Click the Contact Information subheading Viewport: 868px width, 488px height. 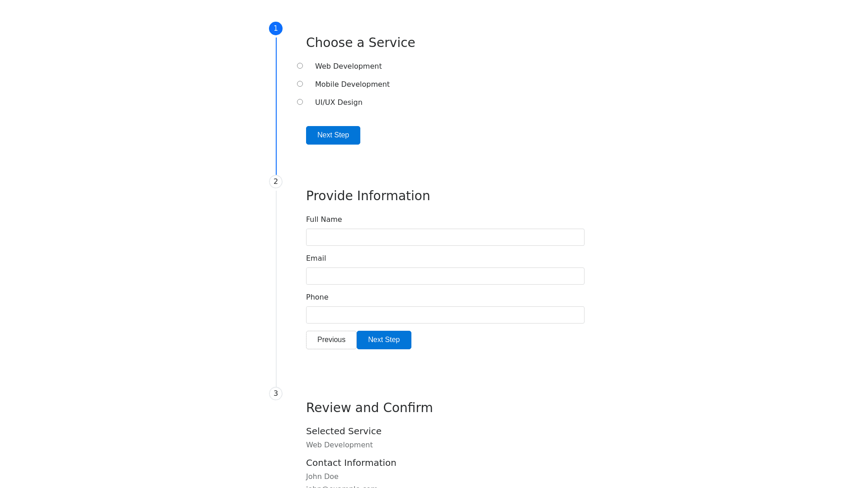coord(351,463)
